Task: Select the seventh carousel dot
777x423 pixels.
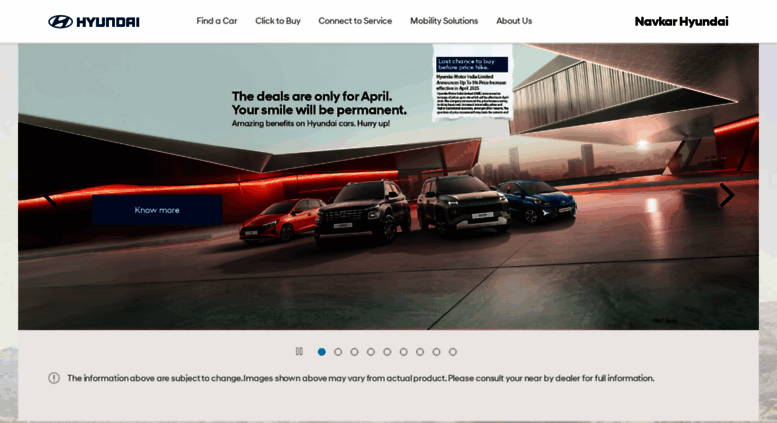Action: (x=420, y=352)
